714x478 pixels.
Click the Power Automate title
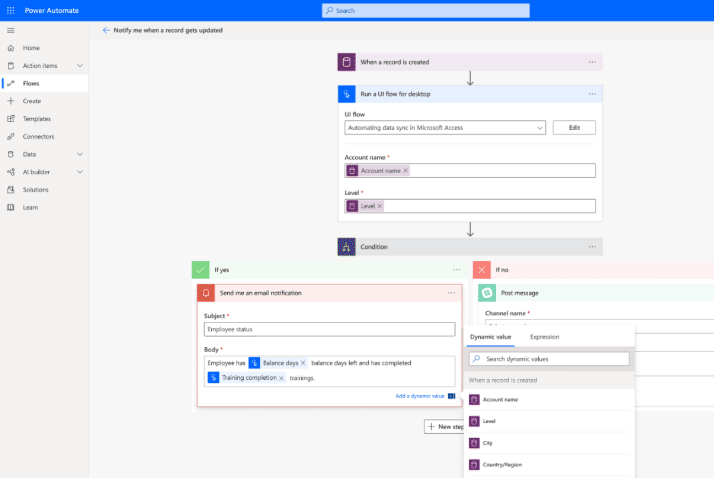(51, 10)
